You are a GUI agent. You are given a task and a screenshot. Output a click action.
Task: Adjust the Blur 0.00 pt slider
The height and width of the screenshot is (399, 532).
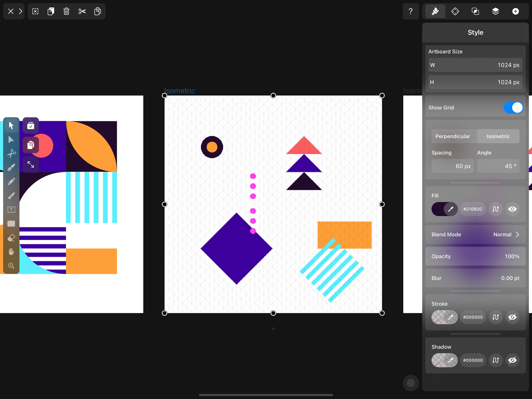475,278
